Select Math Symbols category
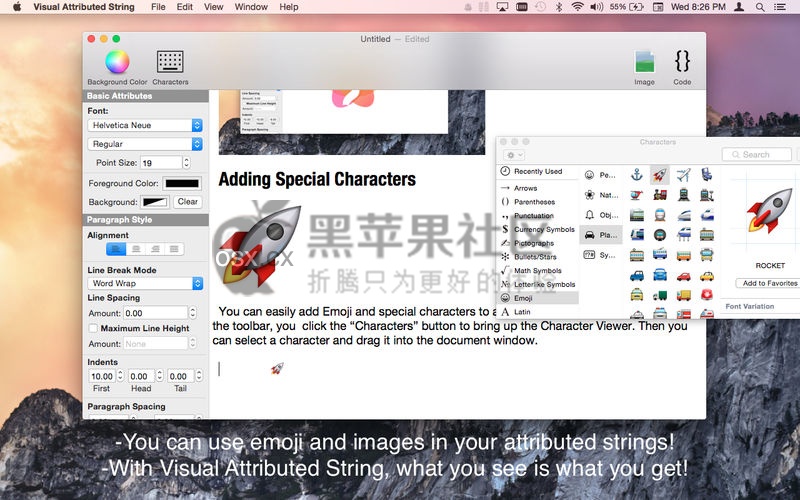 point(538,270)
